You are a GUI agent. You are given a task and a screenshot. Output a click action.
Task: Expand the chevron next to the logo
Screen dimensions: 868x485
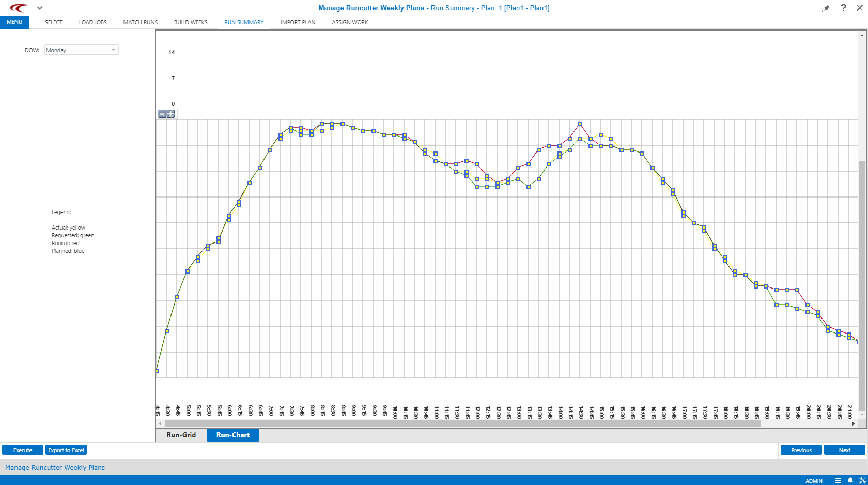click(x=39, y=8)
